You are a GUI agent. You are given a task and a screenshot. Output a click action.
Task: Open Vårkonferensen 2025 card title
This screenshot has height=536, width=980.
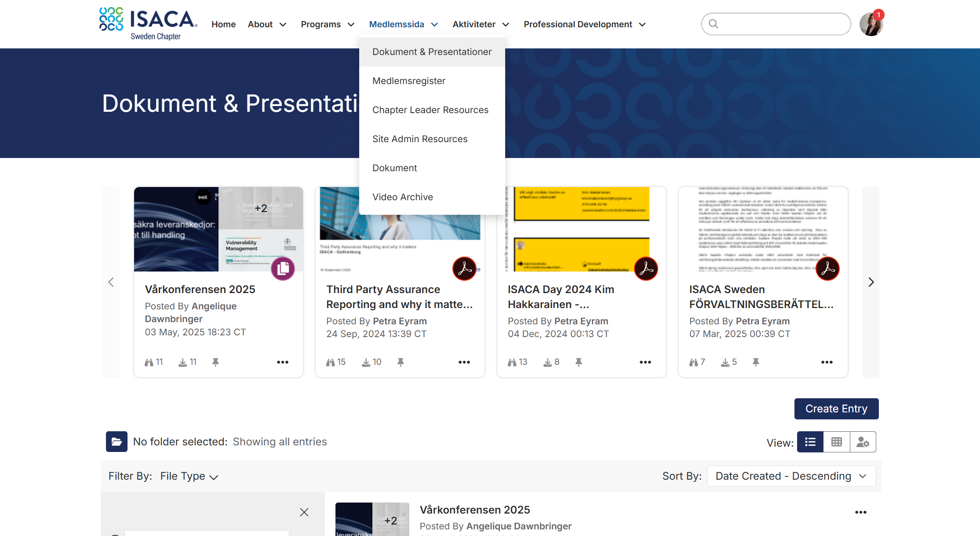point(200,290)
